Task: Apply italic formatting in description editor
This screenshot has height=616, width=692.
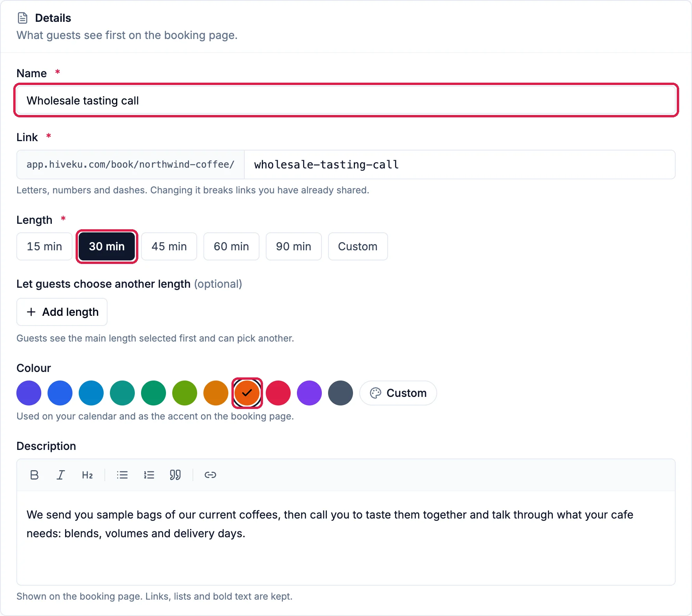Action: pyautogui.click(x=61, y=475)
